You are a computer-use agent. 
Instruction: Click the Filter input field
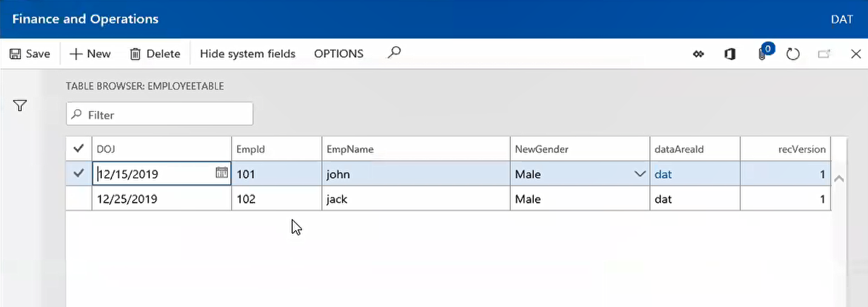pyautogui.click(x=159, y=114)
